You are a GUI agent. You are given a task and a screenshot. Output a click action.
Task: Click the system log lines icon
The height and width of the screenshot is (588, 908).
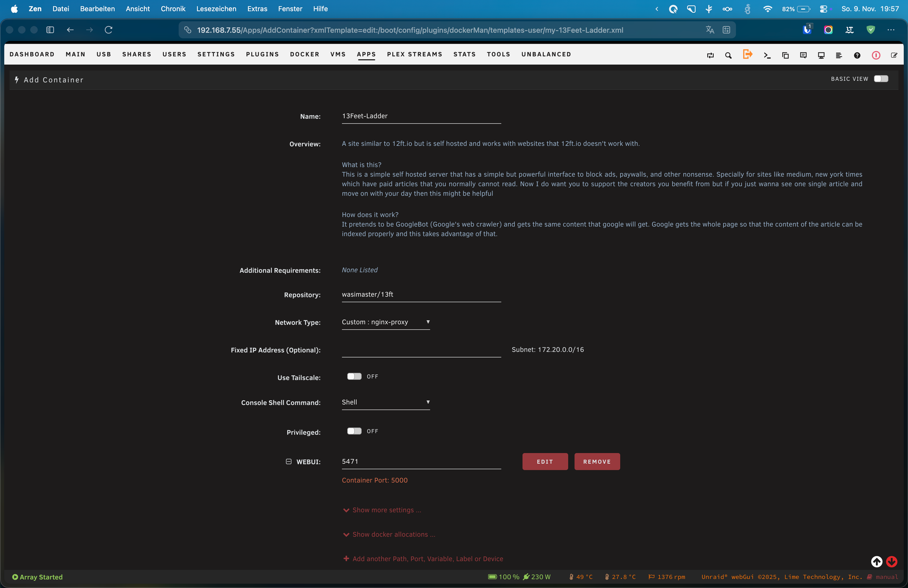839,55
